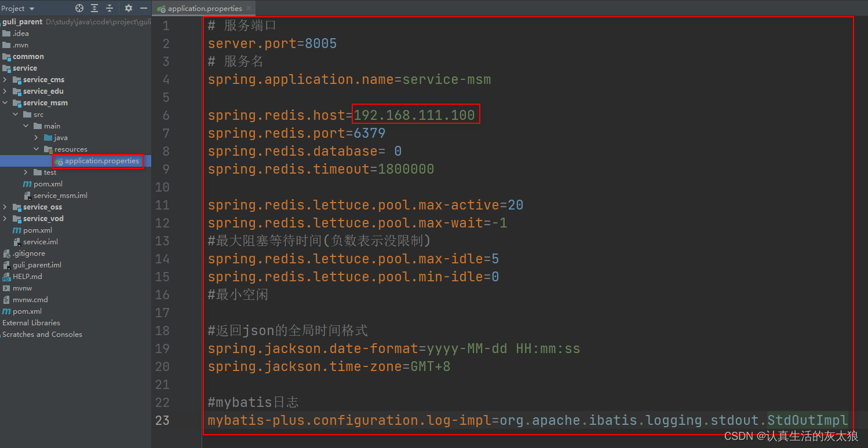The height and width of the screenshot is (448, 868).
Task: Click StdOutImpl in mybatis-plus log-impl line
Action: pos(808,420)
